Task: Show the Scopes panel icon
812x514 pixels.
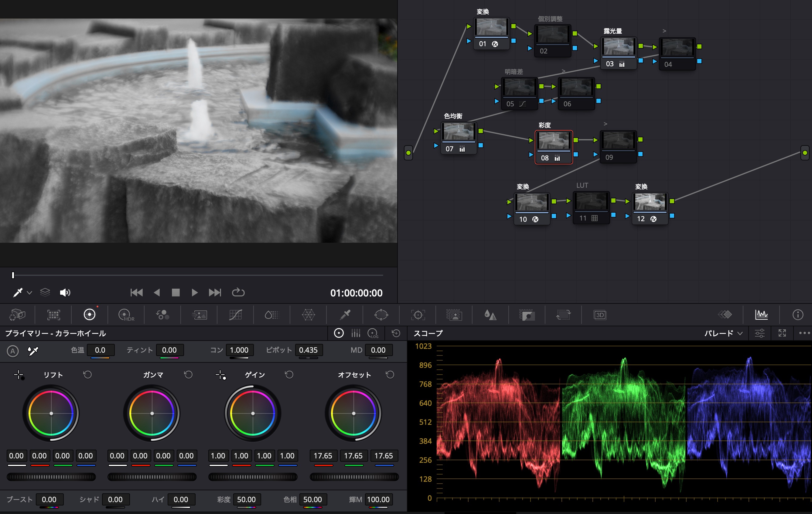Action: (x=761, y=315)
